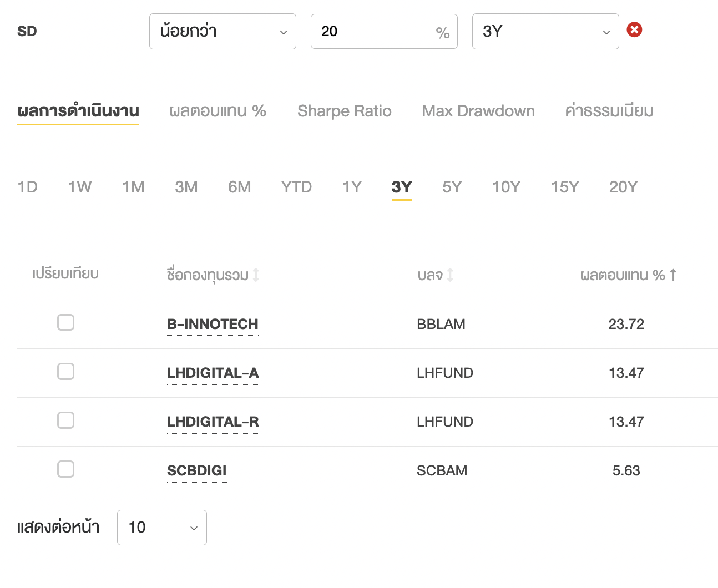The width and height of the screenshot is (718, 588).
Task: Open the rows-per-page dropdown showing 10
Action: [x=162, y=527]
